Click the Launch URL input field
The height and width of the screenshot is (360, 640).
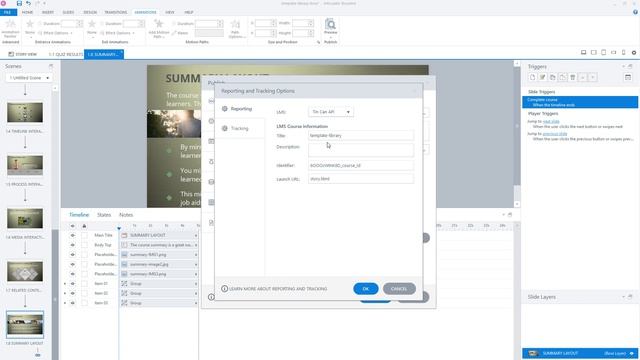(x=361, y=179)
